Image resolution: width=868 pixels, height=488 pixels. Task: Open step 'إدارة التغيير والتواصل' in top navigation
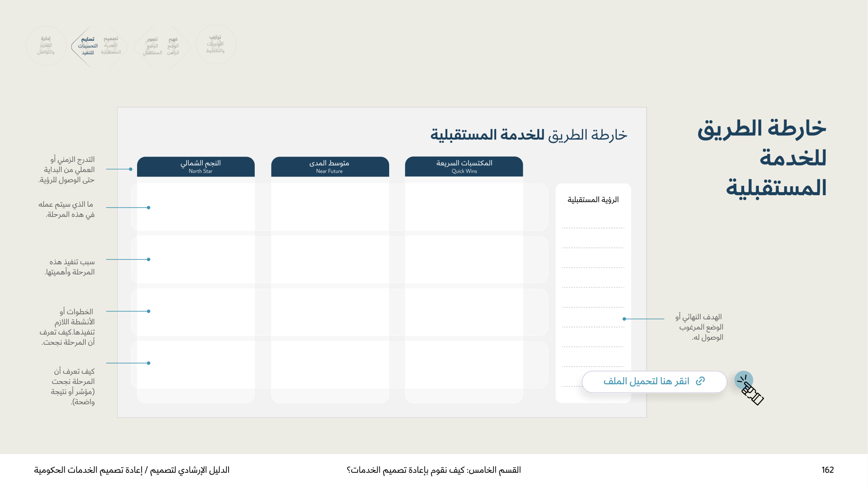46,45
